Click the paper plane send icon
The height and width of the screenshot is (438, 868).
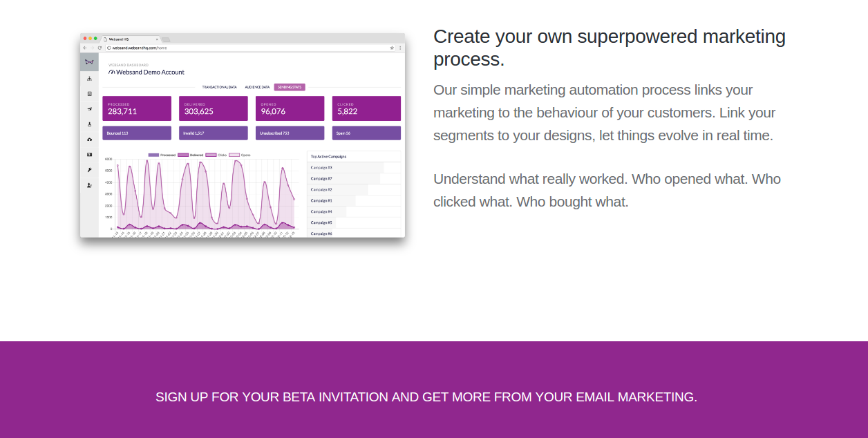(89, 109)
